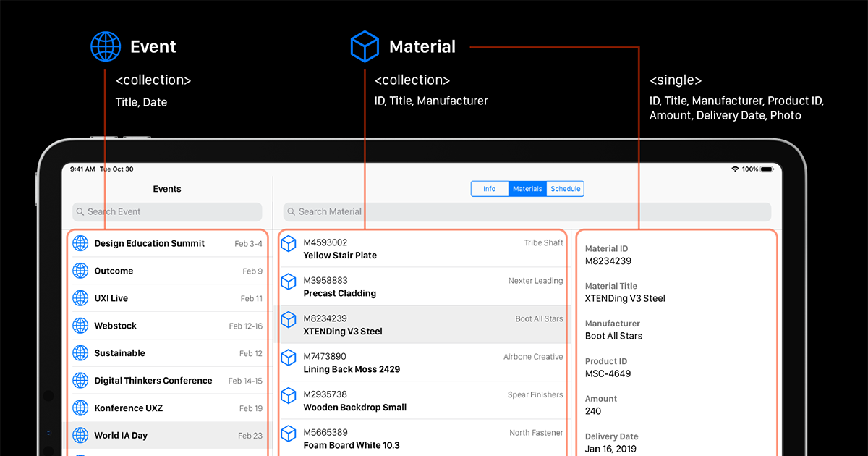Screen dimensions: 868x456
Task: Click the cube icon for Precast Cladding
Action: coord(289,282)
